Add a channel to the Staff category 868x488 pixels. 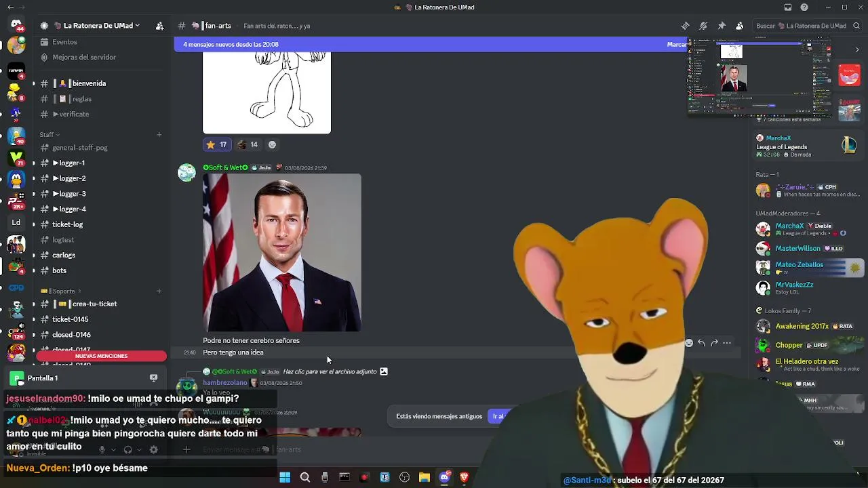[x=159, y=134]
